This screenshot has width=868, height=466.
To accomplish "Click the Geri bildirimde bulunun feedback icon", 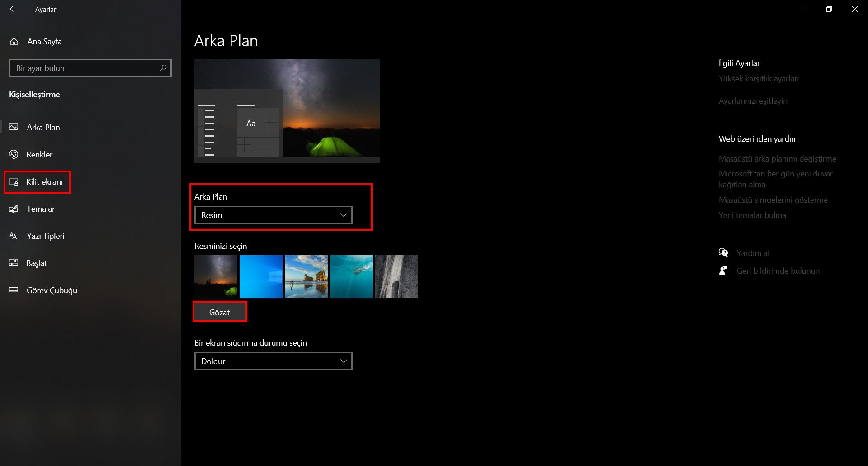I will (x=723, y=270).
